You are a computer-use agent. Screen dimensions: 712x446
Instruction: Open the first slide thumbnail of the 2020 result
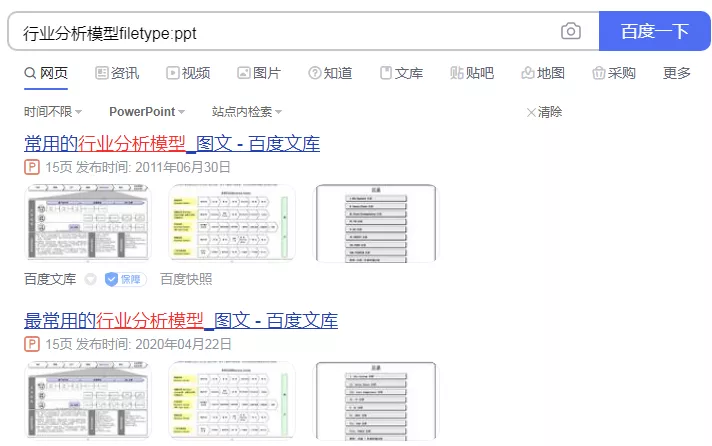(x=88, y=401)
